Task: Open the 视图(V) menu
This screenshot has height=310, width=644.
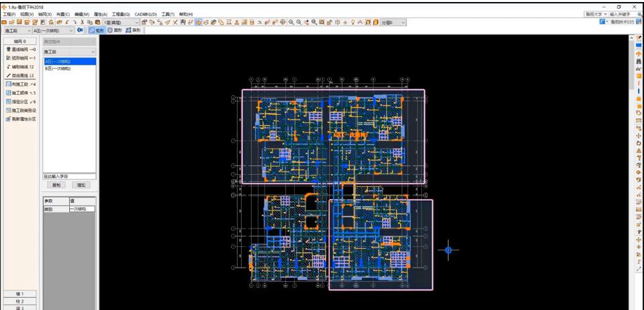Action: 27,14
